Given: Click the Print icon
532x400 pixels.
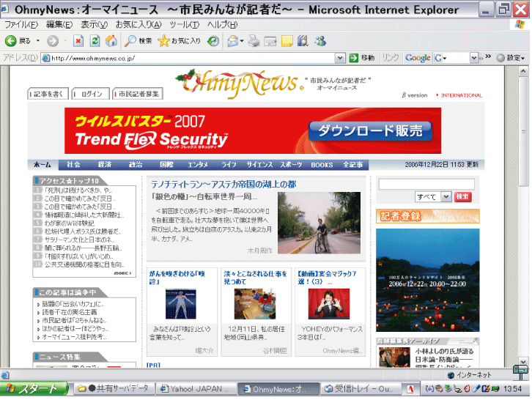Looking at the screenshot, I should pos(254,41).
